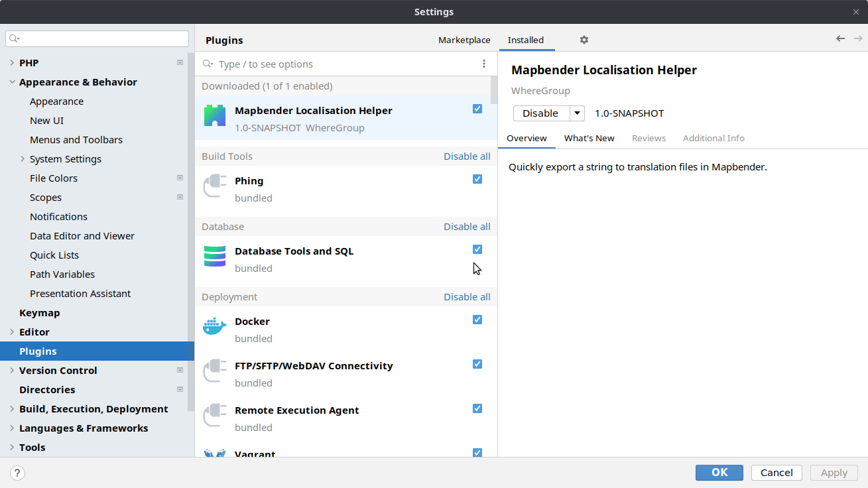Uncheck the Docker plugin checkbox

pos(477,319)
